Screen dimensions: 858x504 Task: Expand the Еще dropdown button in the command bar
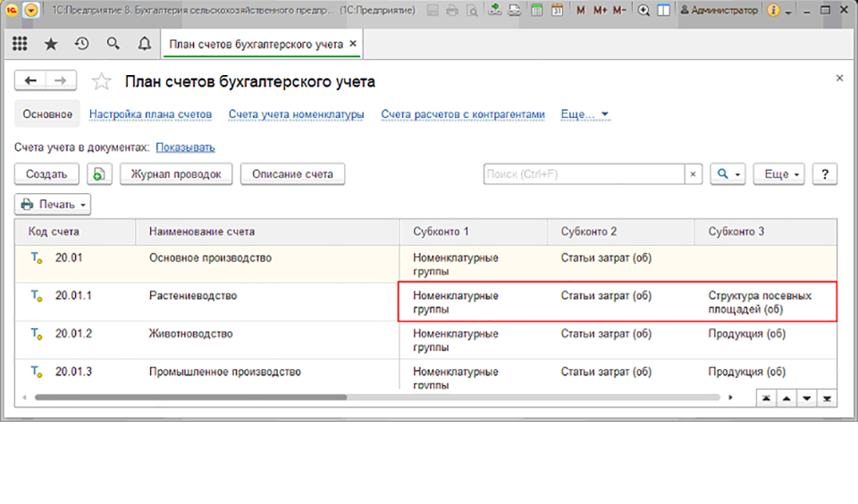[x=779, y=174]
